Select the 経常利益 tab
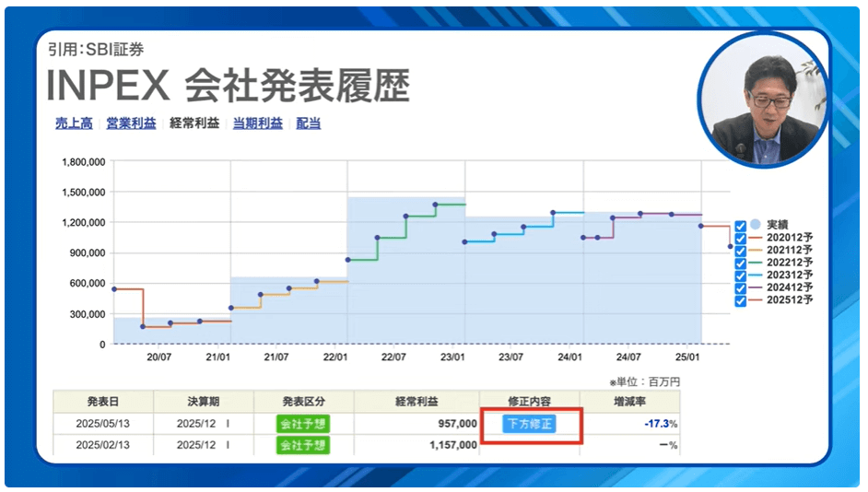Screen dimensions: 868x492 194,123
